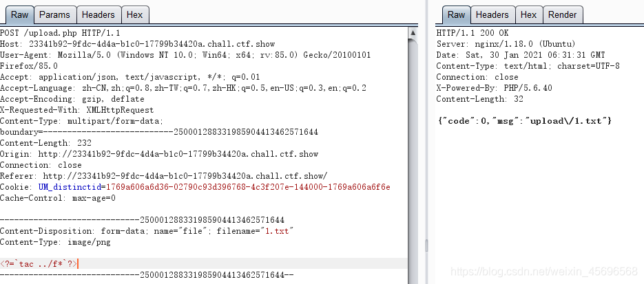Click the Accept-Language header line
Image resolution: width=644 pixels, height=284 pixels.
[x=183, y=88]
